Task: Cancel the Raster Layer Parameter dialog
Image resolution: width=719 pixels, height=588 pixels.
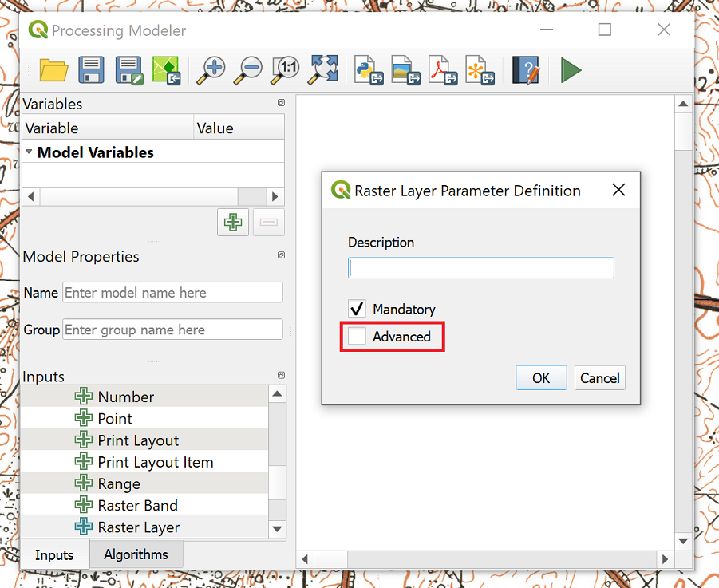Action: 599,378
